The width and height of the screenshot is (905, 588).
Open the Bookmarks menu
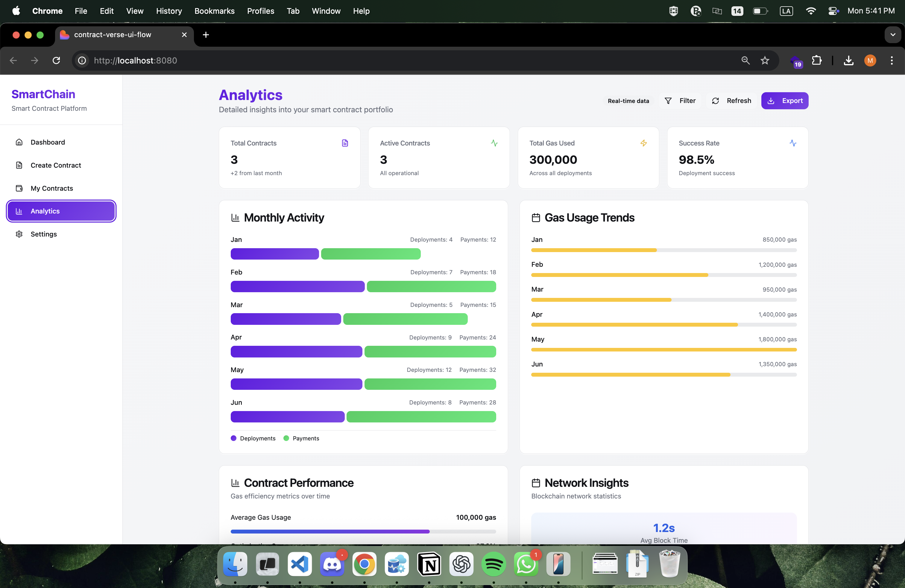pyautogui.click(x=214, y=11)
